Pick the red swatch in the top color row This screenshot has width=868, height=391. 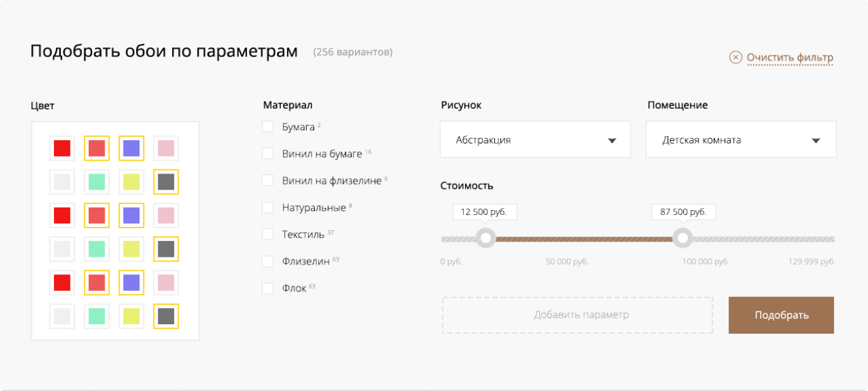(x=62, y=148)
